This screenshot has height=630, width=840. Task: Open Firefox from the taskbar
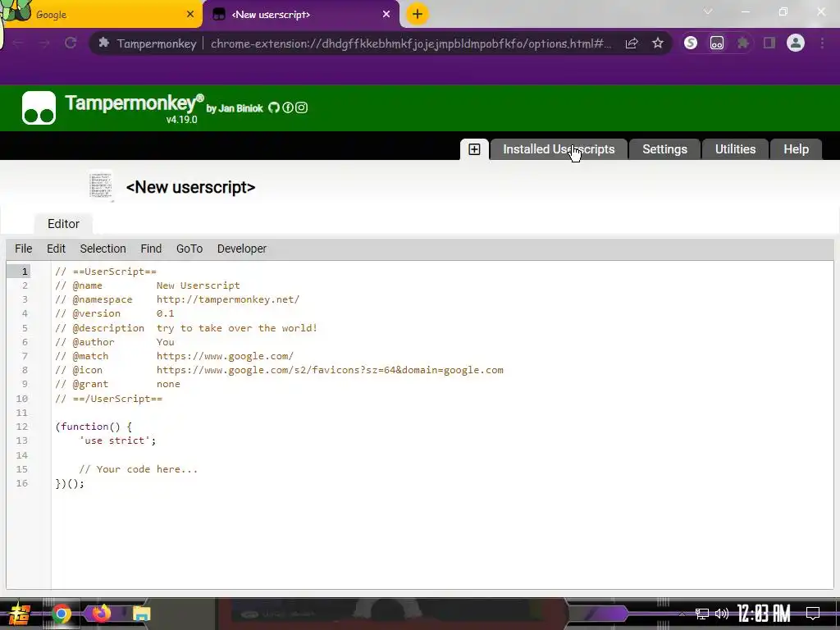101,613
